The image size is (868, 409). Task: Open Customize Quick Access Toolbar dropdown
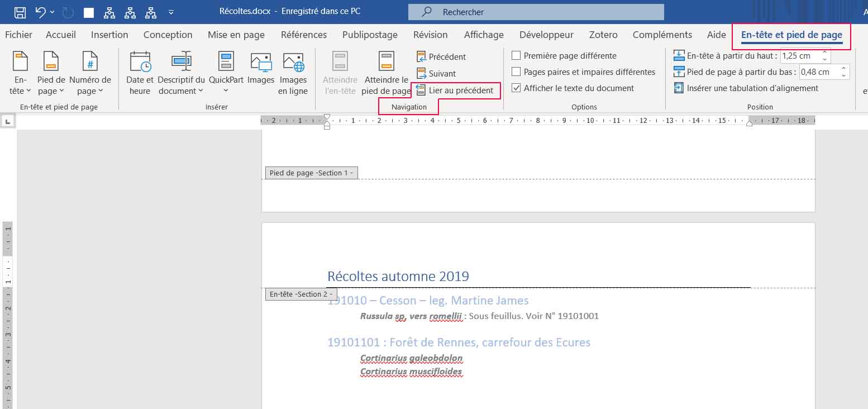171,12
